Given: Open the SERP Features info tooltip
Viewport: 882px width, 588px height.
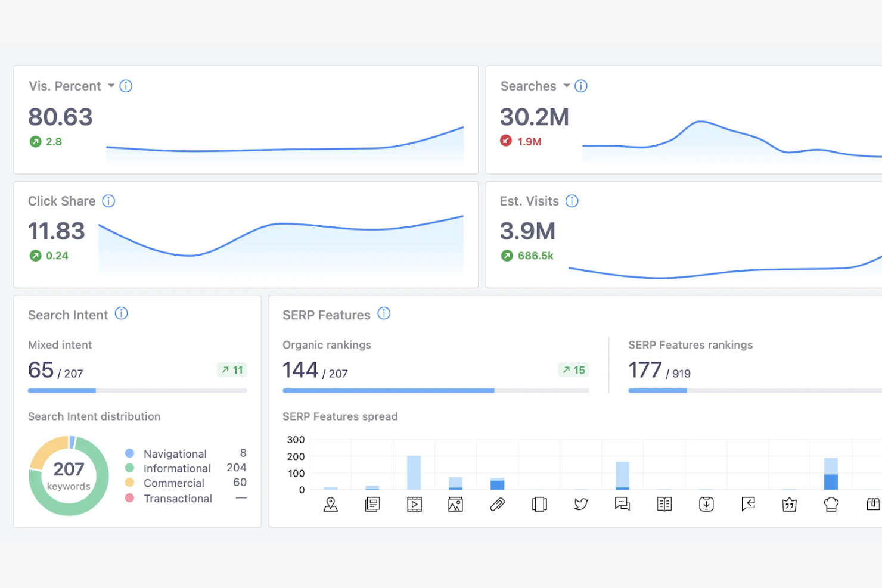Looking at the screenshot, I should point(384,314).
